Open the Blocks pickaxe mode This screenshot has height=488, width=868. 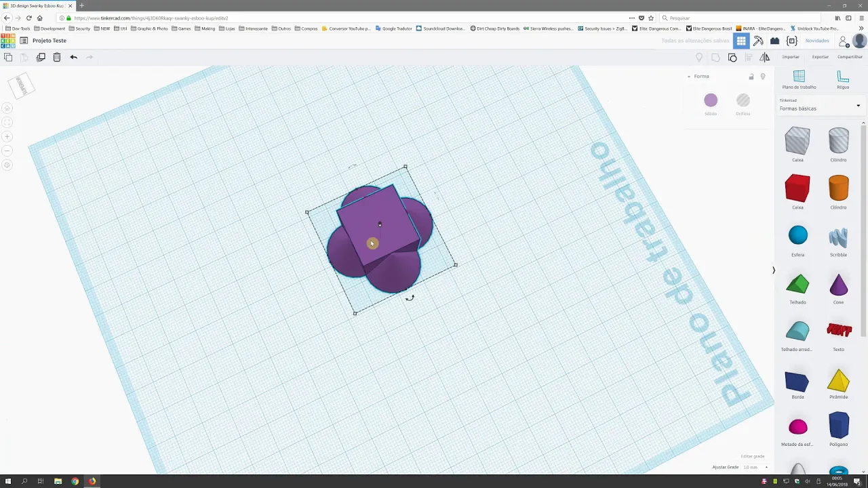758,41
